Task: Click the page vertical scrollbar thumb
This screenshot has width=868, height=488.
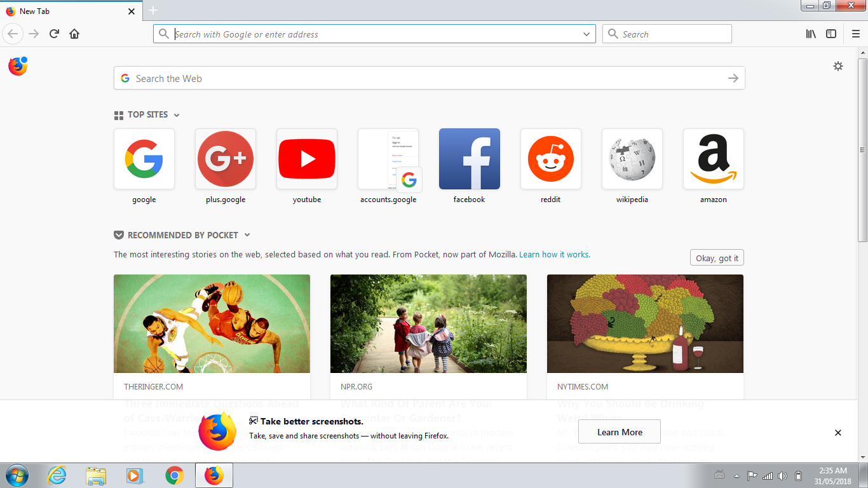Action: (x=862, y=149)
